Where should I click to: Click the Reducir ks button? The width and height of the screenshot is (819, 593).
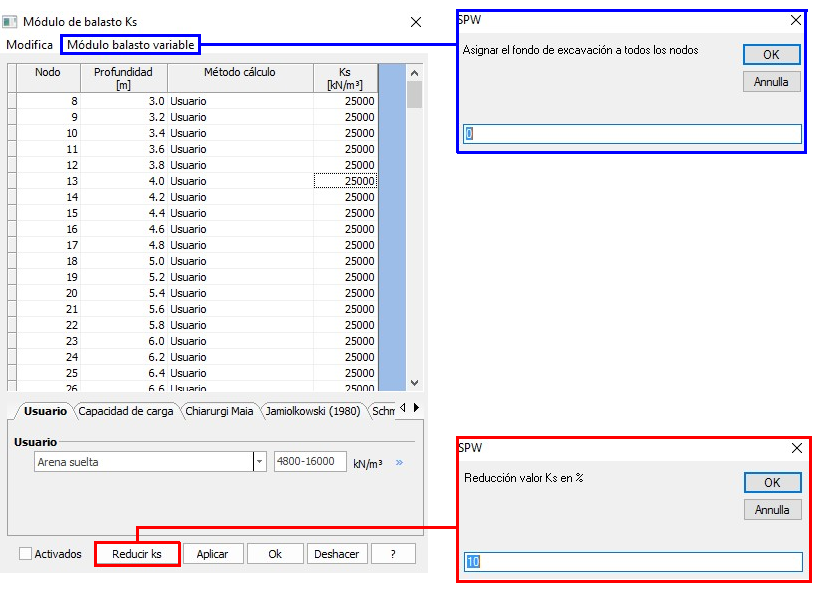point(137,554)
